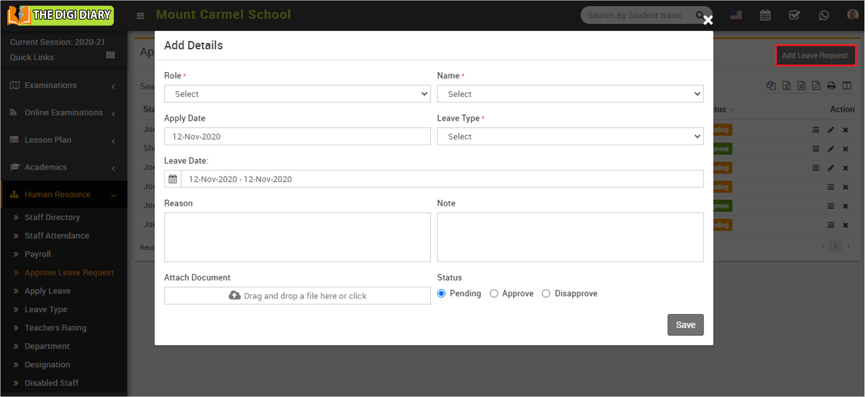Open the Leave Type dropdown
868x397 pixels.
pos(570,137)
